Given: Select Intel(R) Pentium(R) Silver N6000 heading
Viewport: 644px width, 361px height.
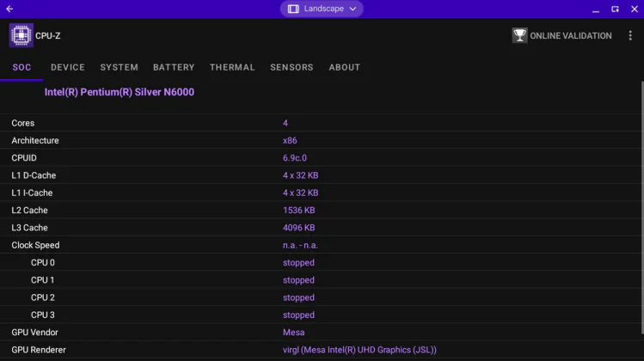Looking at the screenshot, I should click(x=120, y=92).
